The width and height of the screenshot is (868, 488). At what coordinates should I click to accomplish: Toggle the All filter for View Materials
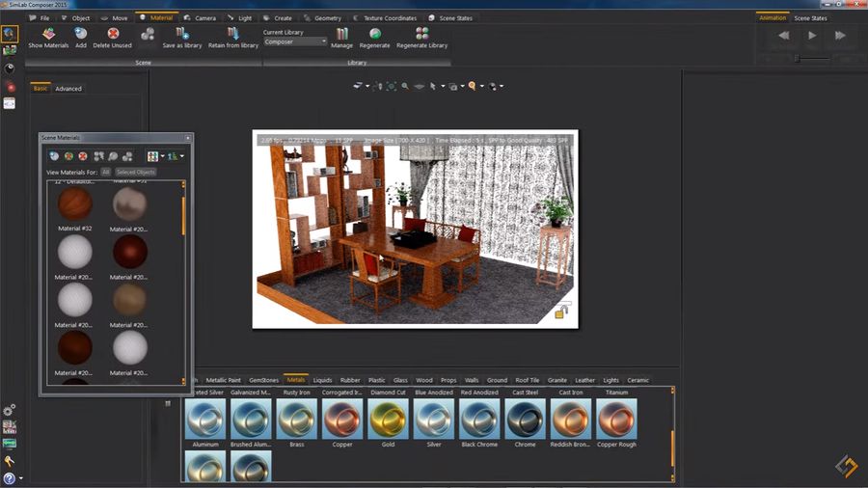(x=106, y=172)
